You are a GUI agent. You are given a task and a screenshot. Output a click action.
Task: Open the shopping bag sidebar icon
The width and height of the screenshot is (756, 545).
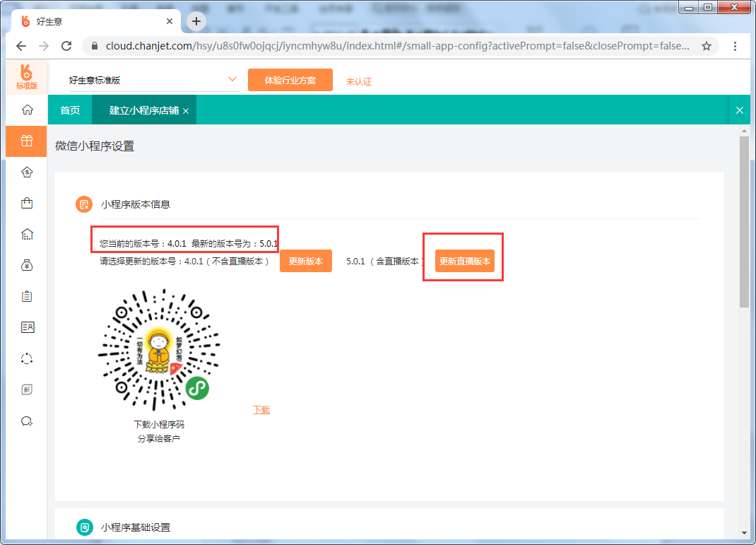pos(27,203)
